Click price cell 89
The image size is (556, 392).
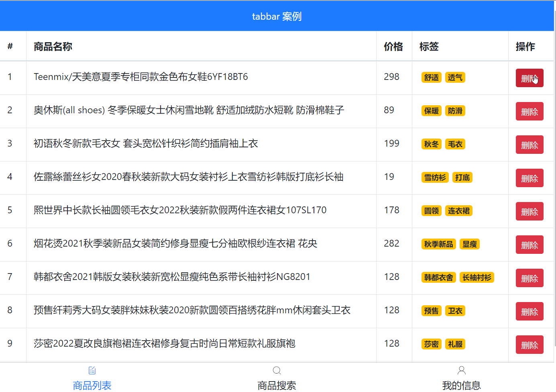click(389, 110)
